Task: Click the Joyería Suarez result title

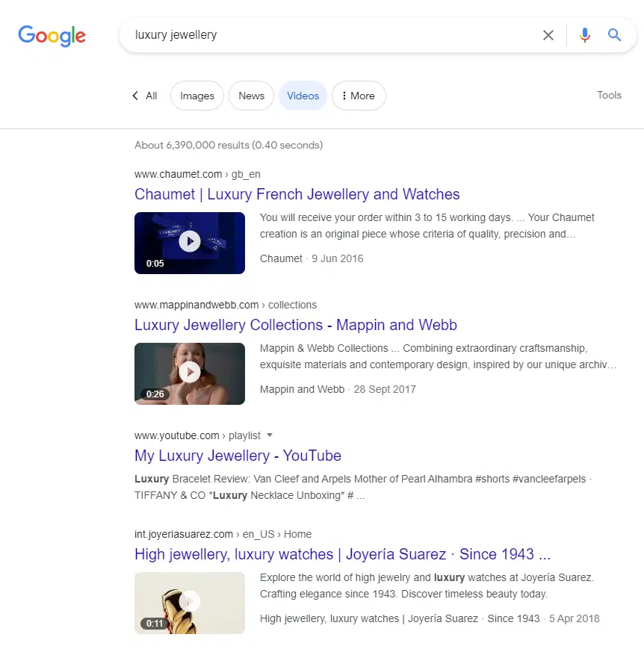Action: pos(341,554)
